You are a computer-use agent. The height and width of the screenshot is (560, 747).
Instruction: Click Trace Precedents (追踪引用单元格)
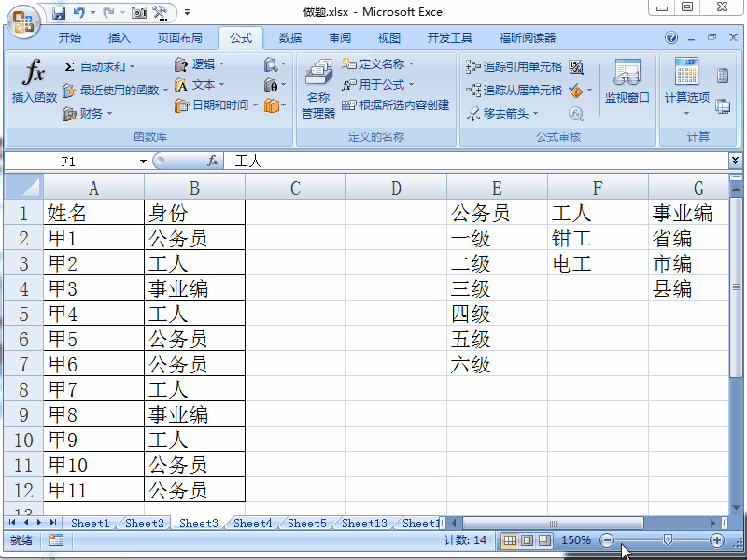point(514,66)
